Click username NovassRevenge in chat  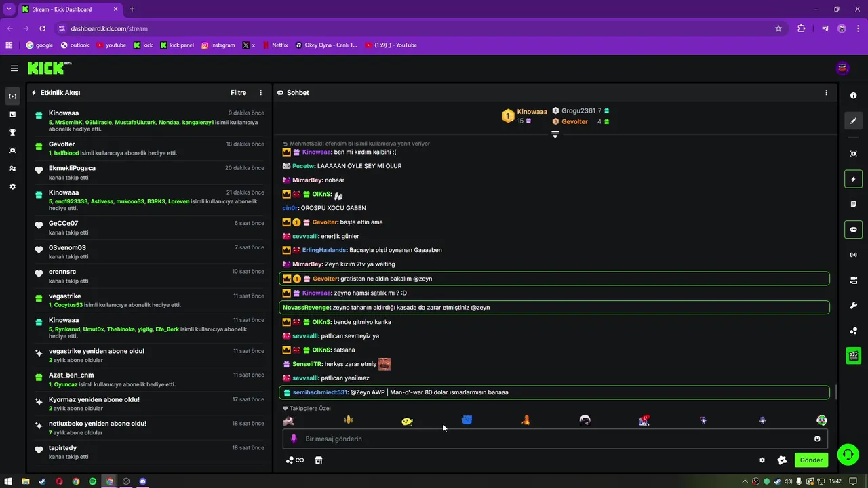pos(306,308)
